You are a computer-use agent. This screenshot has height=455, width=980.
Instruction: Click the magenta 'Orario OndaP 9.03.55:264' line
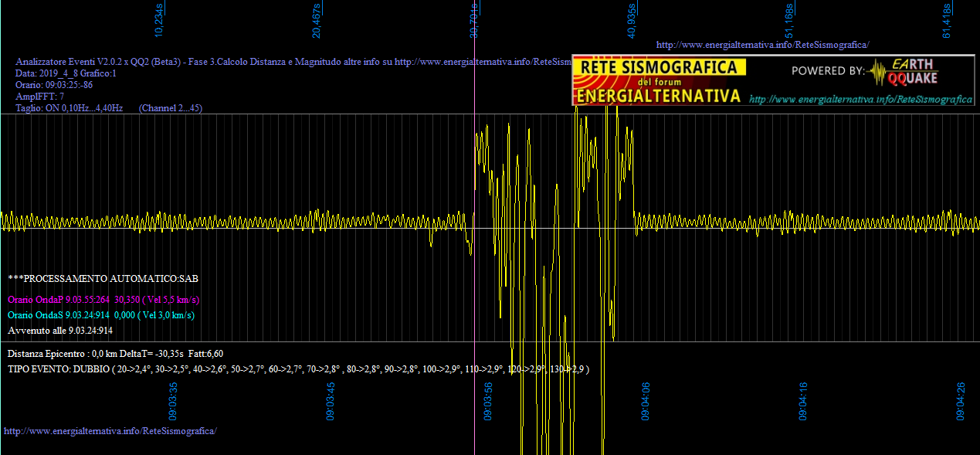click(x=104, y=300)
